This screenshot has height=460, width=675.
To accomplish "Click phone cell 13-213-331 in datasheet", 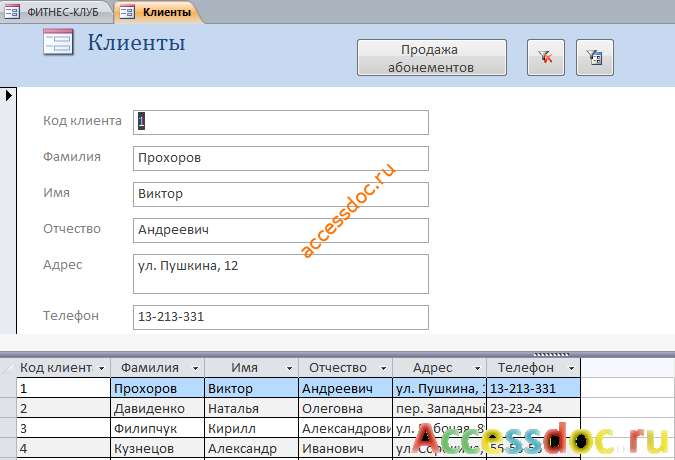I will coord(534,388).
